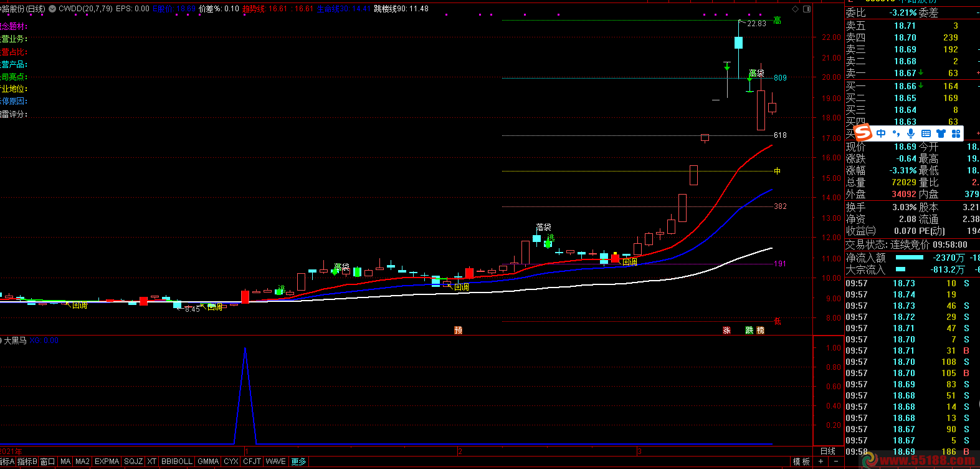Click the 卖四 18.70 order row
The width and height of the screenshot is (980, 469).
pyautogui.click(x=912, y=37)
